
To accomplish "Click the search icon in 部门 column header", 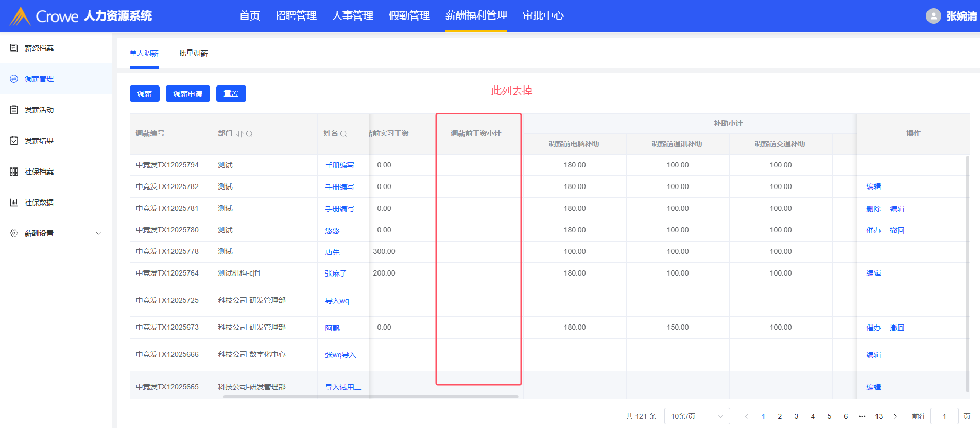I will coord(249,134).
